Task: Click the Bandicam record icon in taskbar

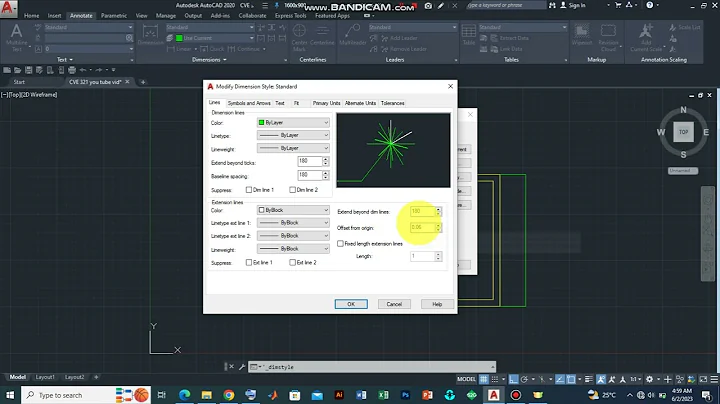Action: pyautogui.click(x=516, y=395)
